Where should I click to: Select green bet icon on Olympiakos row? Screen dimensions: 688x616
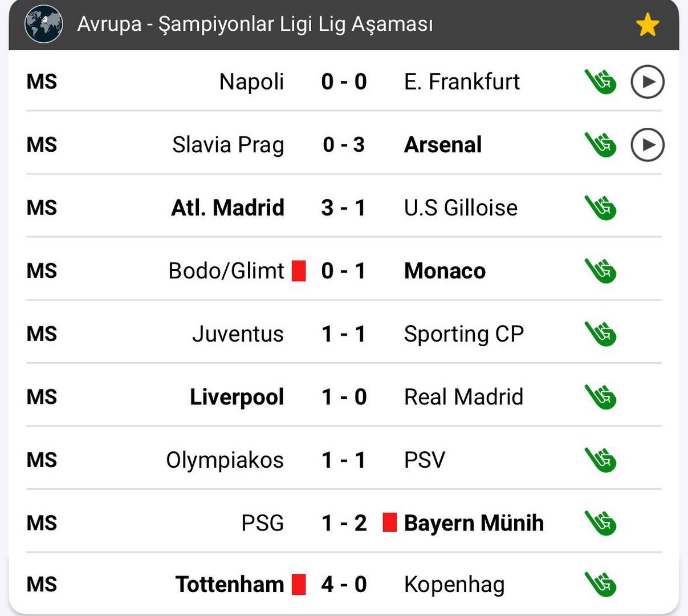tap(600, 460)
